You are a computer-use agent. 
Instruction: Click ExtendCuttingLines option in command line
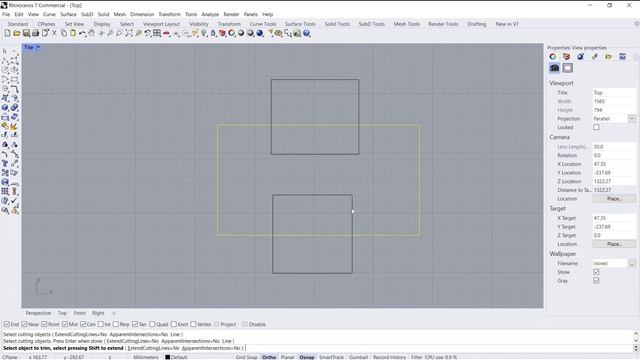point(153,348)
